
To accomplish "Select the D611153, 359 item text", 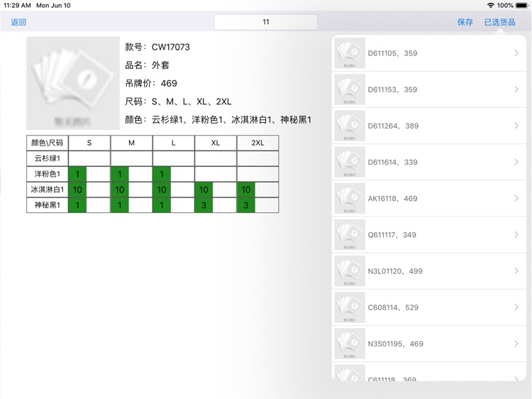I will [392, 89].
